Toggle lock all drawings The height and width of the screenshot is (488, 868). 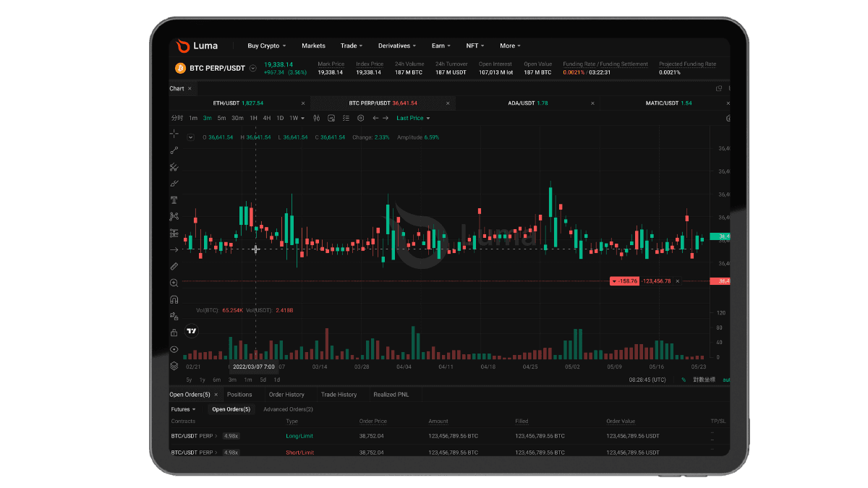click(174, 333)
